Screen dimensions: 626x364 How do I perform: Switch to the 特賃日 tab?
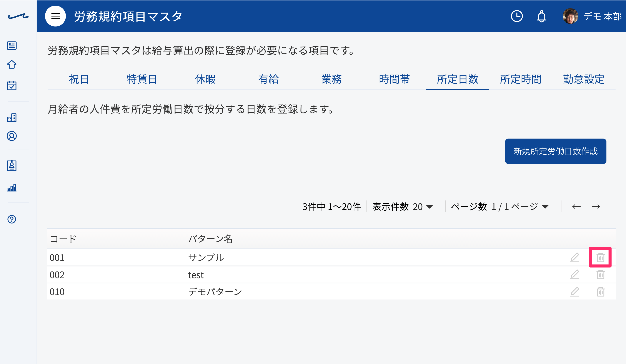click(x=142, y=79)
